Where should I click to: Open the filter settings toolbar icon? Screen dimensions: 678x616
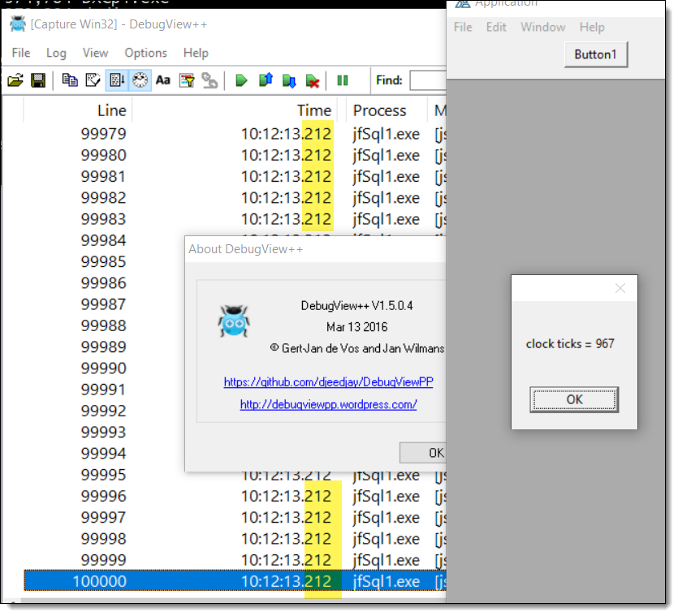[187, 80]
